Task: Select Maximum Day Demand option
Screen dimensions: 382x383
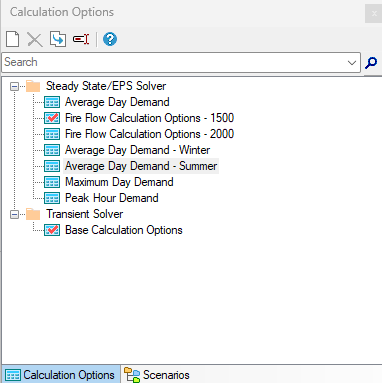Action: [119, 182]
